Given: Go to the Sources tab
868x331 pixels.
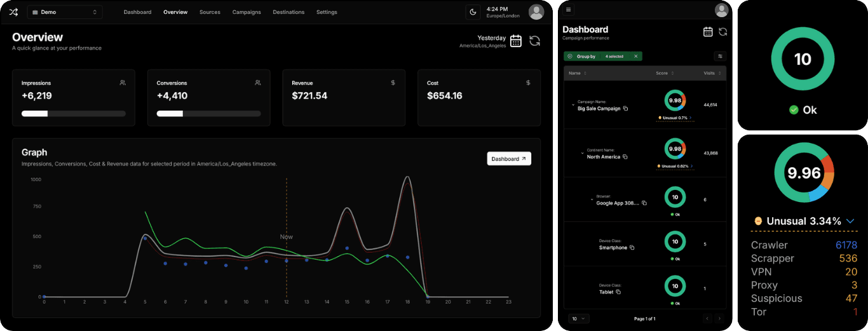Looking at the screenshot, I should [x=210, y=12].
